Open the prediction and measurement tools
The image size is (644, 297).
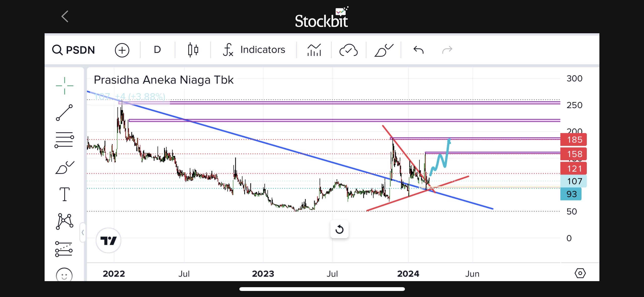coord(64,249)
